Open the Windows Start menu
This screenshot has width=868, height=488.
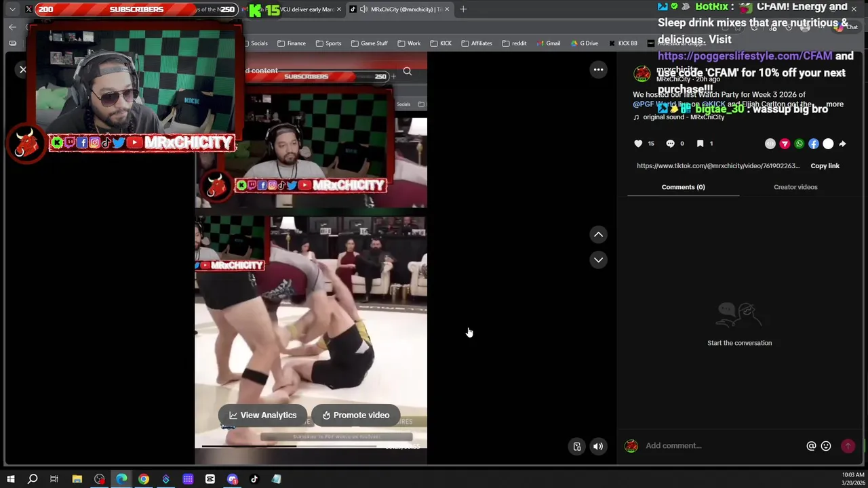click(x=10, y=479)
